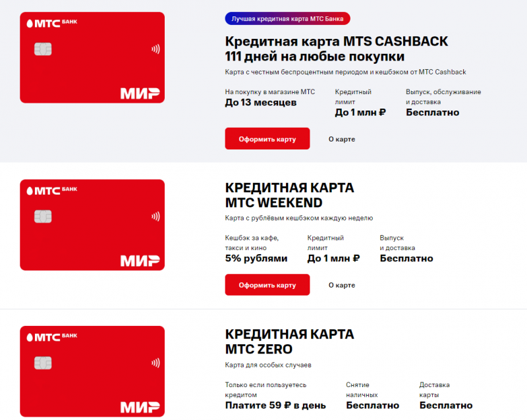527x420 pixels.
Task: Click the chip icon on Zero card
Action: click(43, 363)
